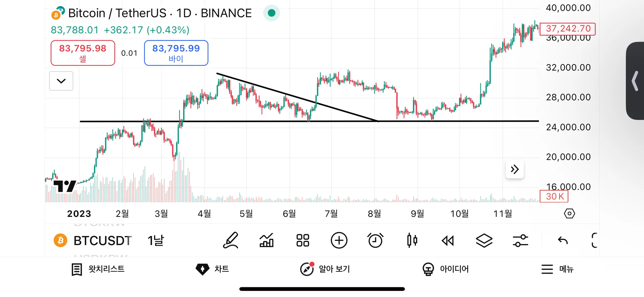
Task: Tap the add symbol plus icon
Action: coord(339,240)
